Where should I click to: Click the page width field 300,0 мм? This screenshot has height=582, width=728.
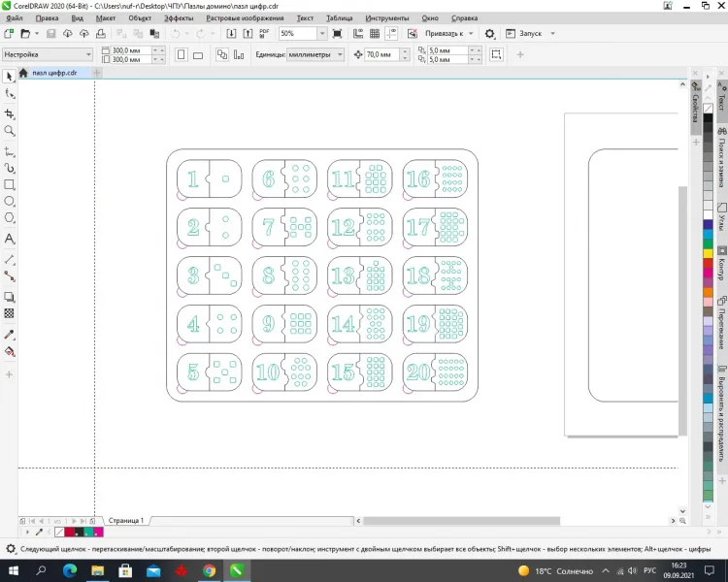(x=132, y=50)
